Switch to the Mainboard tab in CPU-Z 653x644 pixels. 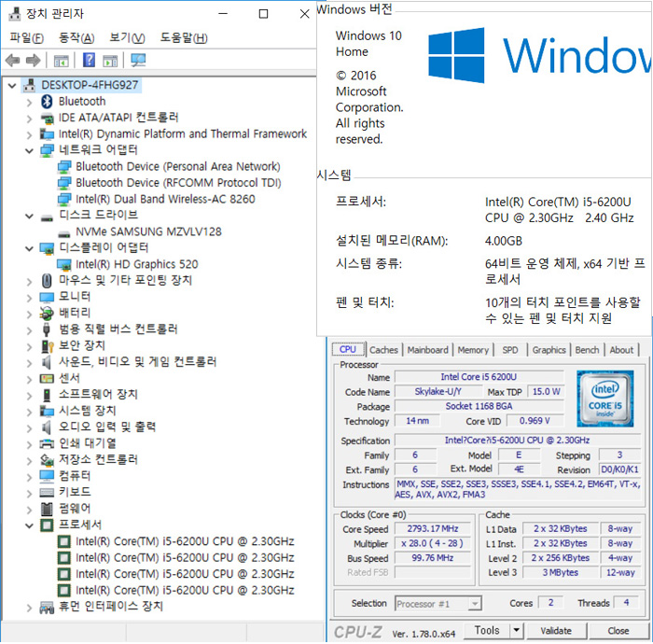427,350
